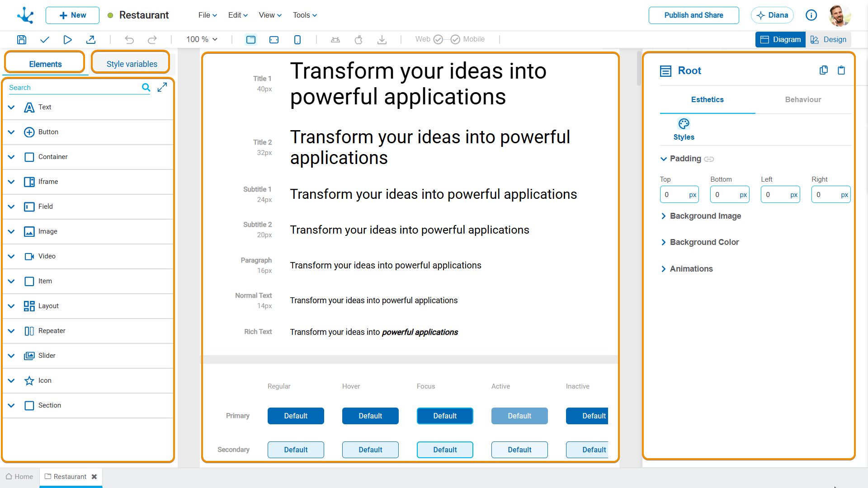This screenshot has height=488, width=868.
Task: Click the info icon near Diana
Action: click(x=811, y=15)
